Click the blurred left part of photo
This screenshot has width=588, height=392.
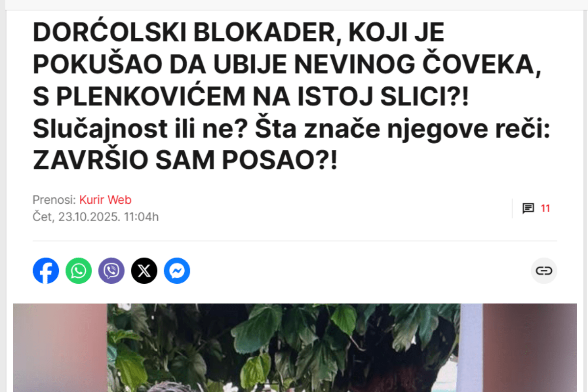(x=60, y=347)
